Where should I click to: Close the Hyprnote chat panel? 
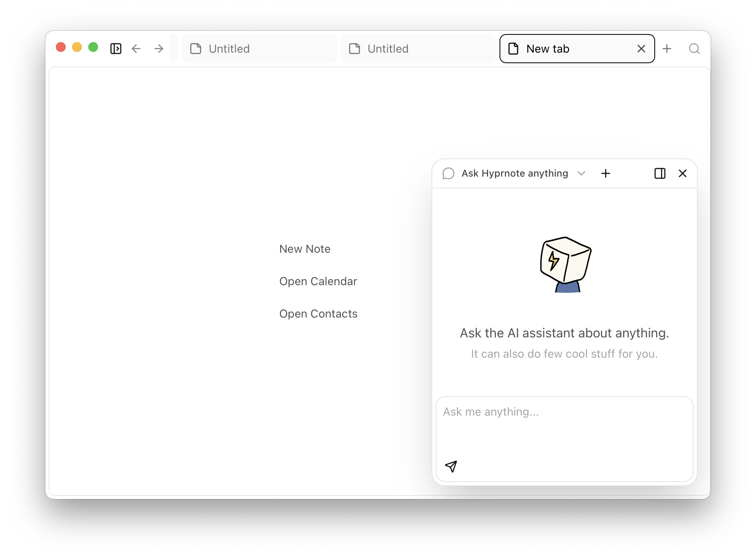[x=683, y=173]
